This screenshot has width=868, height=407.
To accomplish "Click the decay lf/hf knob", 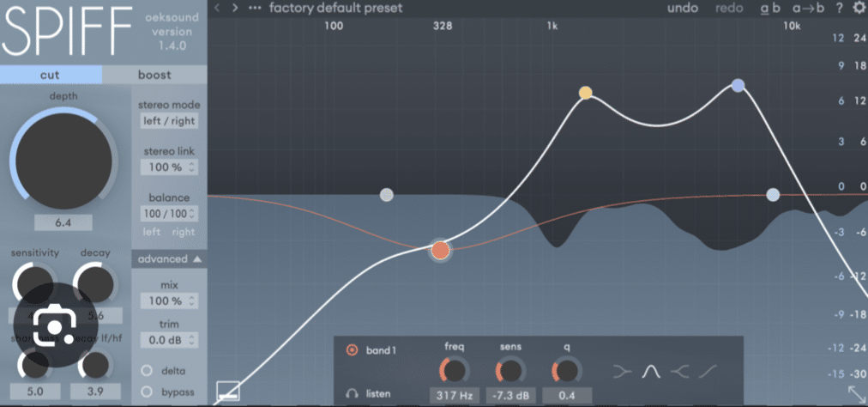I will [x=95, y=365].
